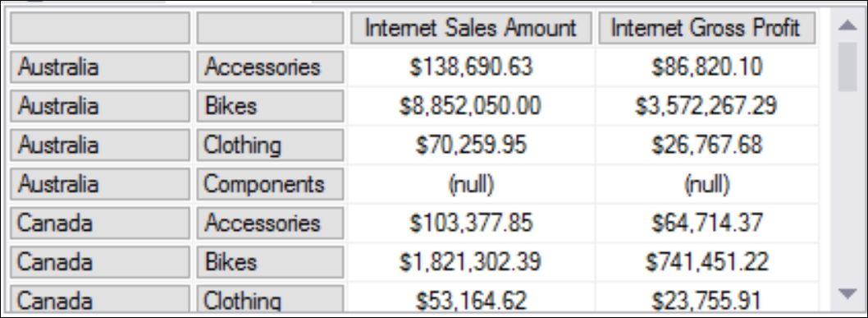The width and height of the screenshot is (868, 318).
Task: Click the (null) Internet Sales Amount cell
Action: 471,184
